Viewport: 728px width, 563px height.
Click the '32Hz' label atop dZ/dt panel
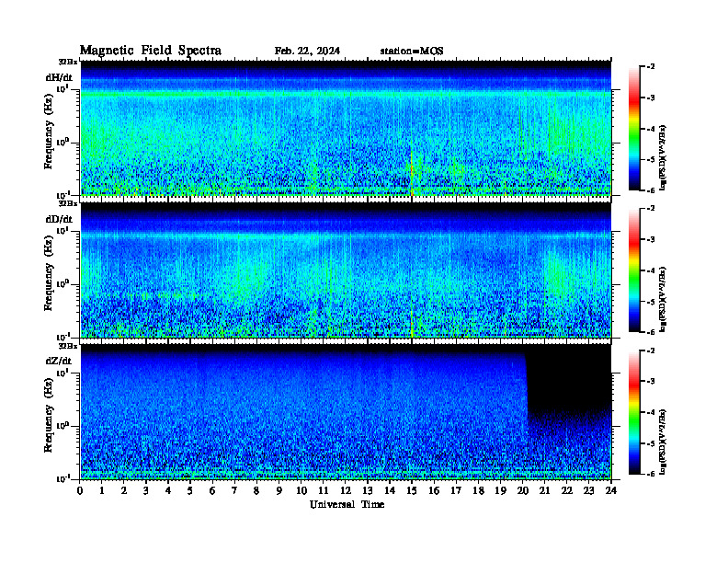click(x=68, y=346)
